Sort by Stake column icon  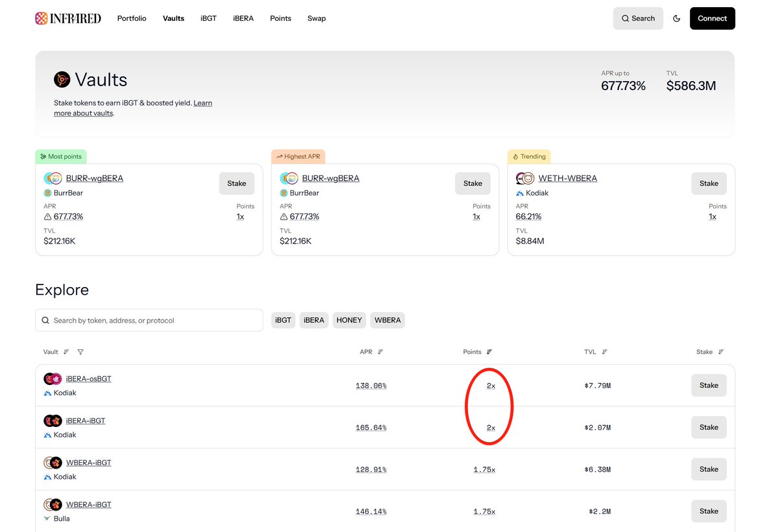tap(721, 352)
